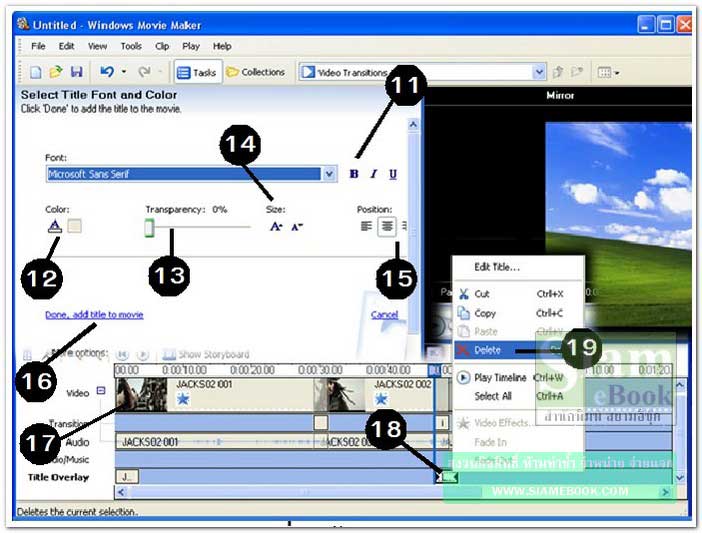702x533 pixels.
Task: Open a project with the folder icon
Action: click(x=56, y=72)
